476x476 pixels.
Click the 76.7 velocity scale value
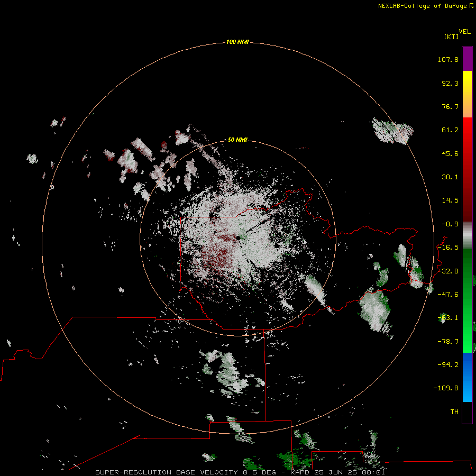click(450, 106)
